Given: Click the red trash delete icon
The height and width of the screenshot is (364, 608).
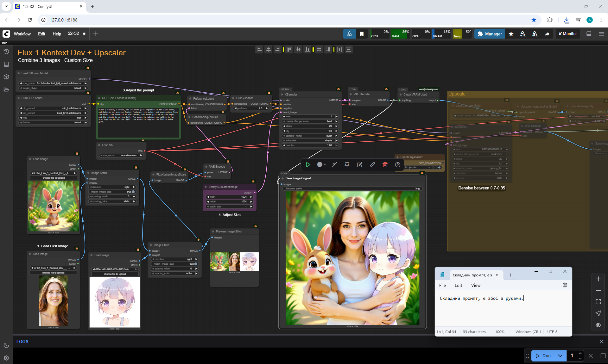Looking at the screenshot, I should tap(385, 165).
